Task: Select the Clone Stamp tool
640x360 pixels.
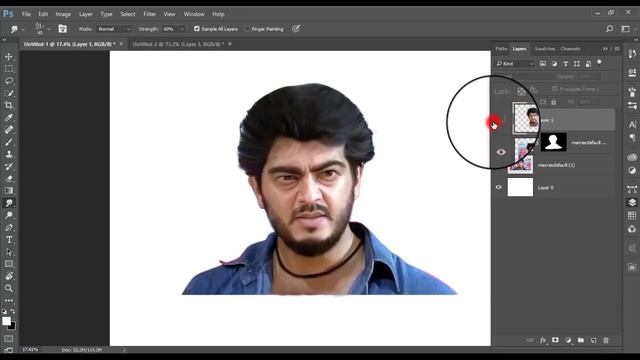Action: point(9,154)
